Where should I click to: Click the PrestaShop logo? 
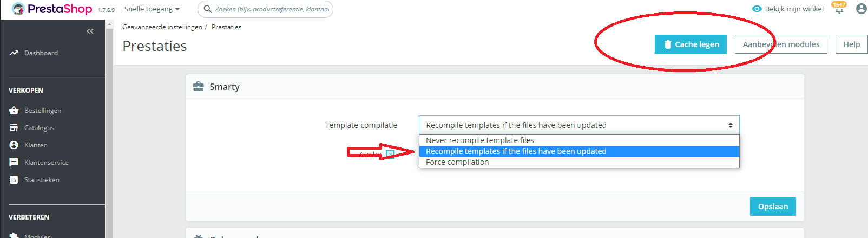(52, 9)
